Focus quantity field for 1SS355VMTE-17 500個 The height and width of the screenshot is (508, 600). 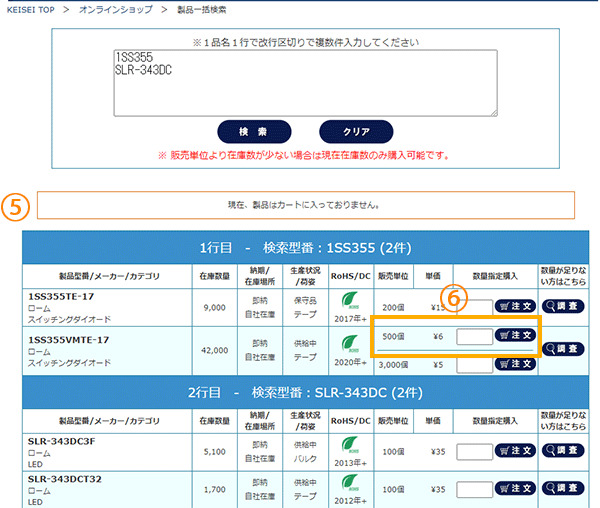(x=474, y=337)
